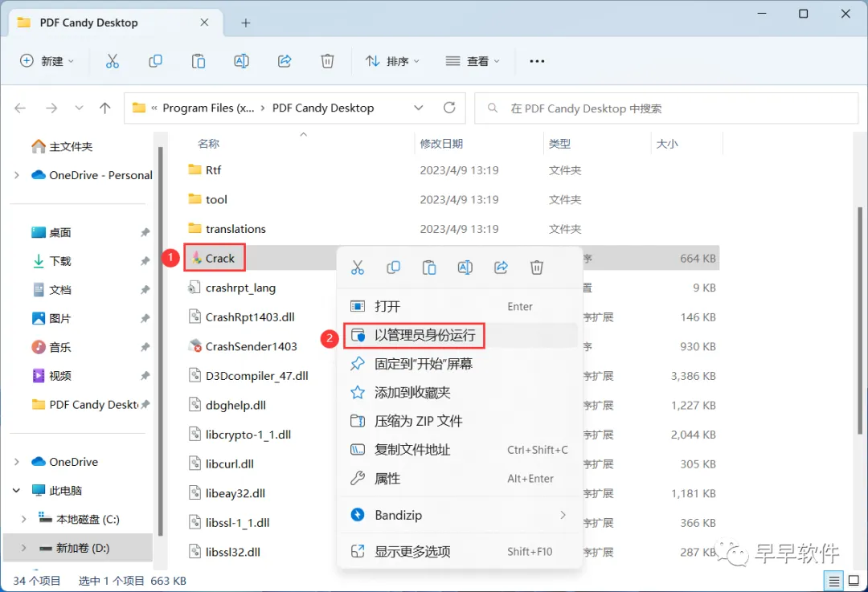Click the search box 在 PDF Candy Desktop 中搜索

tap(666, 108)
